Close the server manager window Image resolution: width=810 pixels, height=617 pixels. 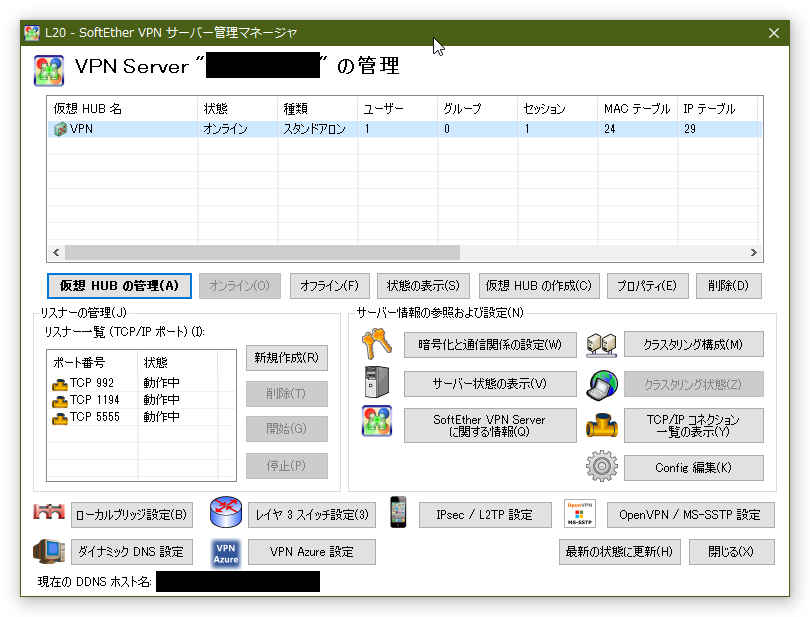pyautogui.click(x=774, y=33)
